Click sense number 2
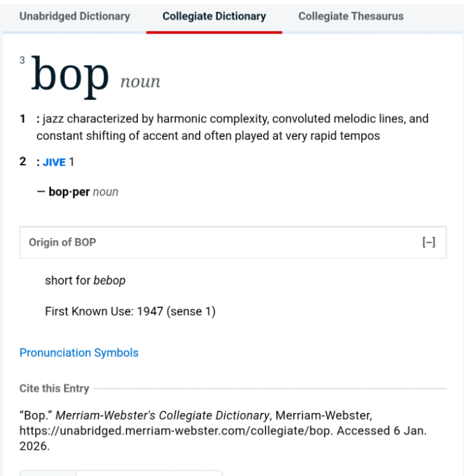This screenshot has width=464, height=476. (22, 162)
